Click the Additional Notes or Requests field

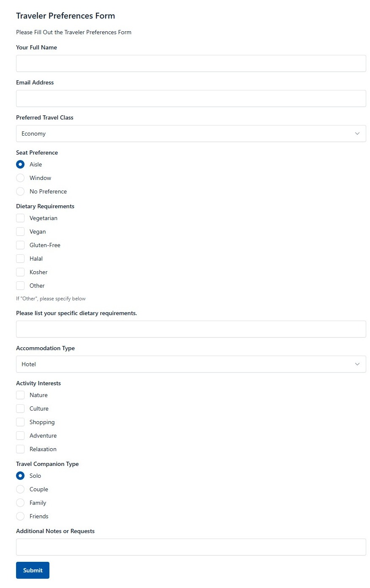tap(191, 547)
